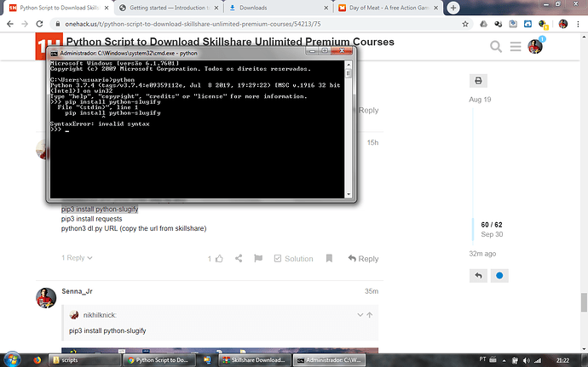This screenshot has width=588, height=367.
Task: Open user avatar menu in header
Action: 535,45
